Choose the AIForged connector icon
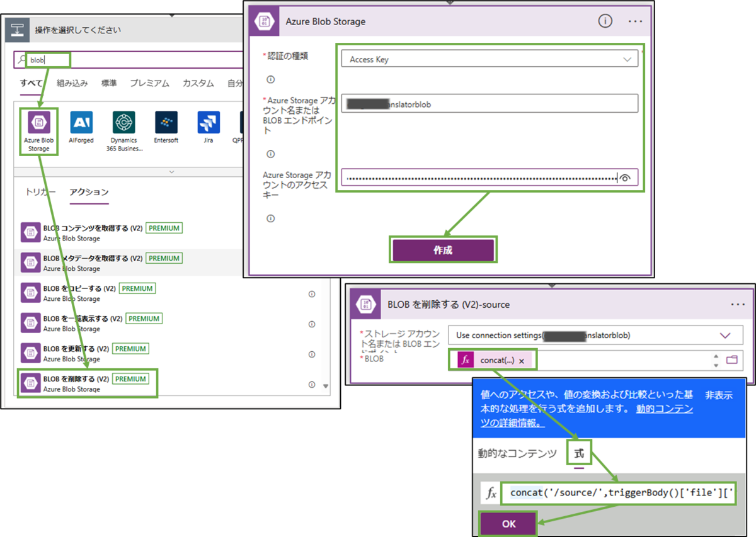The height and width of the screenshot is (537, 756). (82, 122)
